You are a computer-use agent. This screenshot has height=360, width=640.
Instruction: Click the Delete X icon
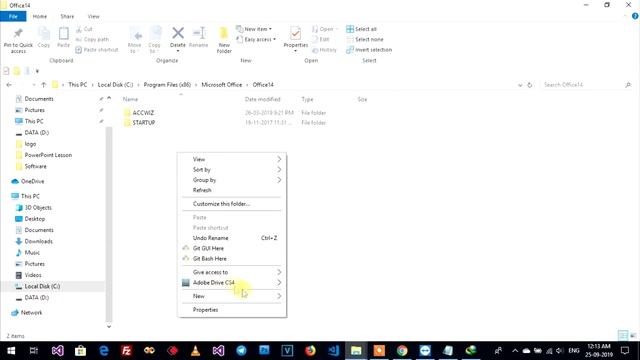(178, 33)
